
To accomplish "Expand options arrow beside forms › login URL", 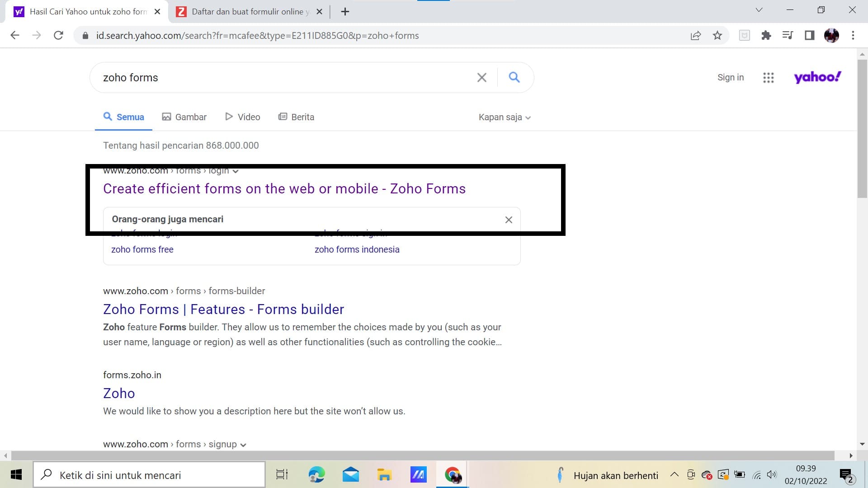I will tap(236, 171).
